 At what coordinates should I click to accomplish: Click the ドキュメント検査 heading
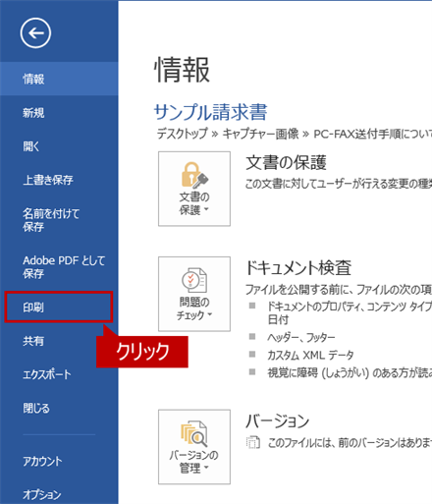pos(298,267)
